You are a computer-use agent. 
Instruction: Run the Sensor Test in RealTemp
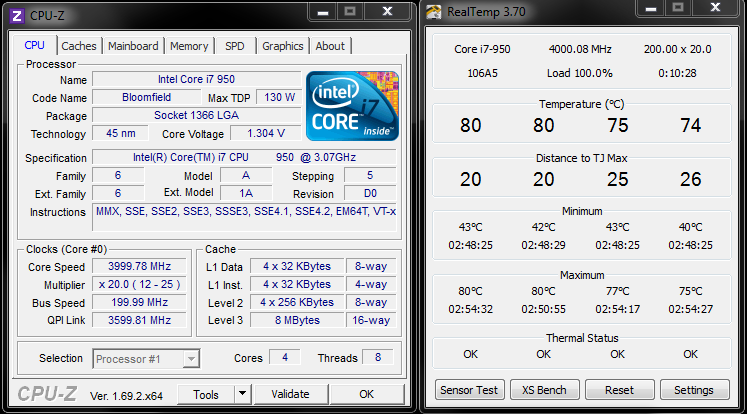pyautogui.click(x=469, y=390)
